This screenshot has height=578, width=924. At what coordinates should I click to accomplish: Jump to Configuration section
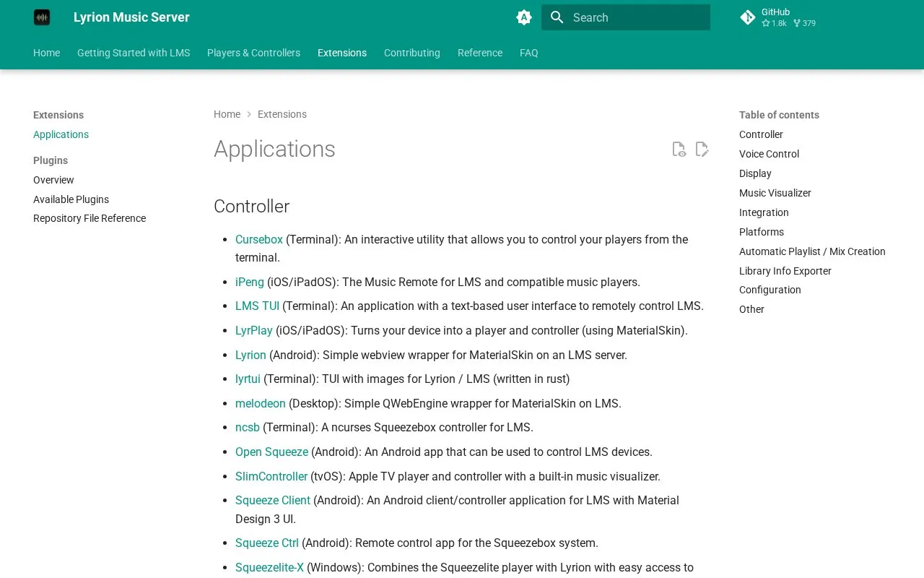point(770,290)
